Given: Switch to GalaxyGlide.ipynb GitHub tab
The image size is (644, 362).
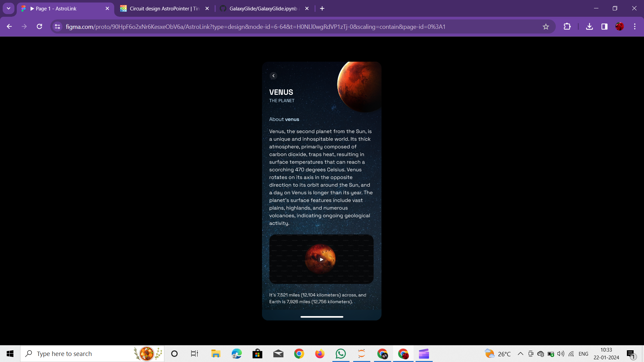Looking at the screenshot, I should tap(262, 9).
